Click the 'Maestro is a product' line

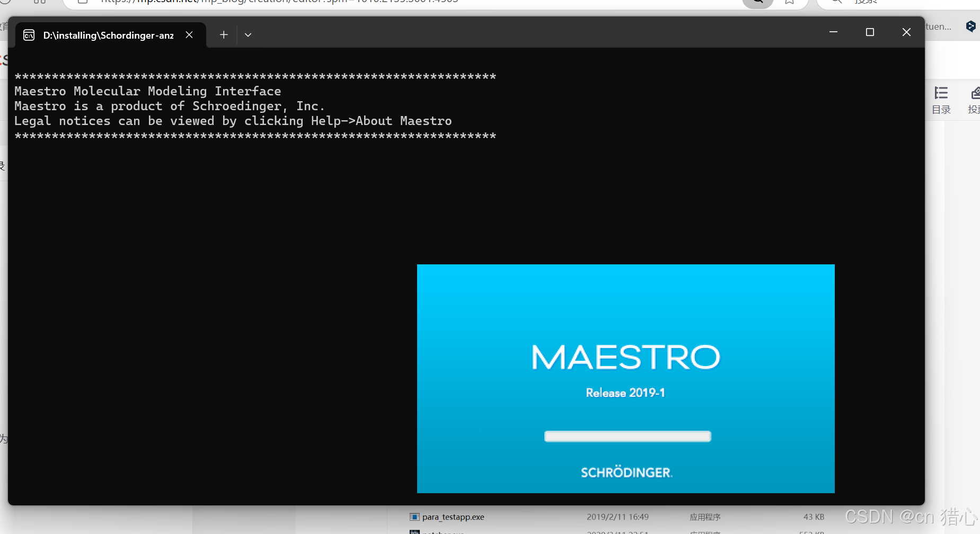[x=170, y=106]
